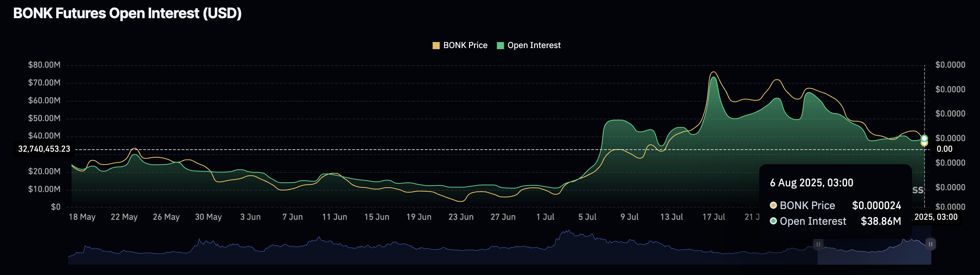Click the 13 Jul x-axis label

point(672,217)
